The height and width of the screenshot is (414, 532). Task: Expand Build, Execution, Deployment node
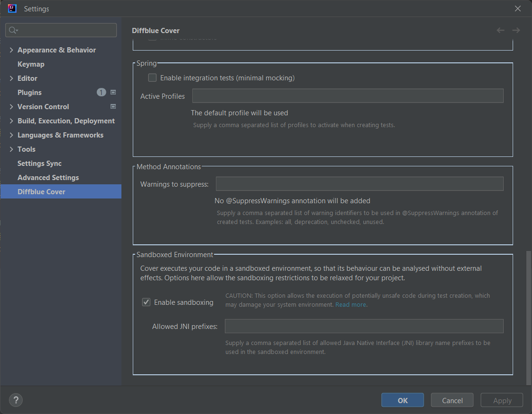click(x=11, y=121)
